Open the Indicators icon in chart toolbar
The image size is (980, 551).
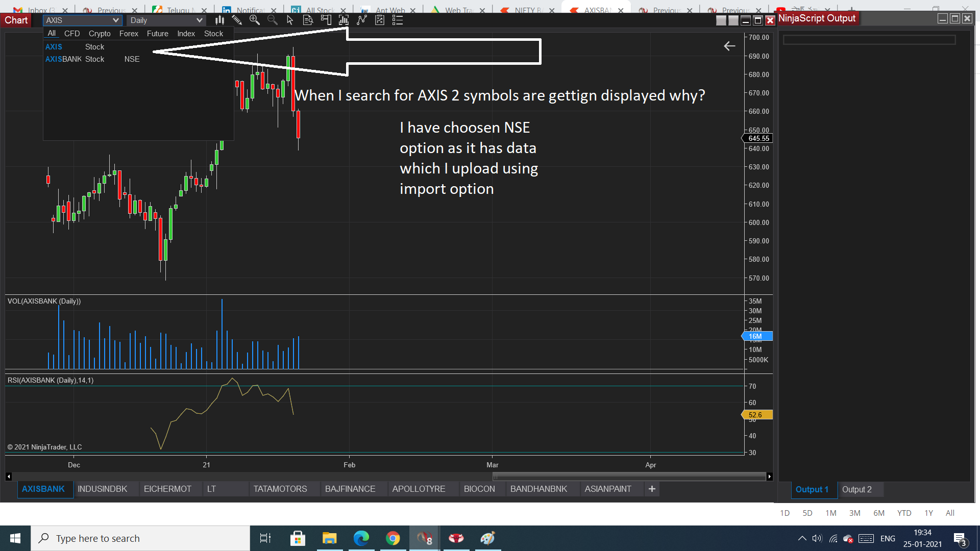click(x=362, y=20)
